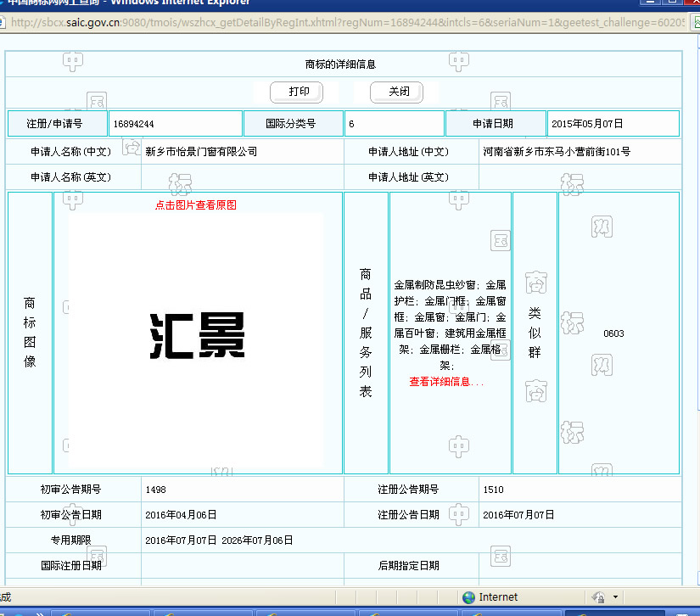The image size is (700, 616).
Task: Click the Internet zone globe icon
Action: (468, 597)
